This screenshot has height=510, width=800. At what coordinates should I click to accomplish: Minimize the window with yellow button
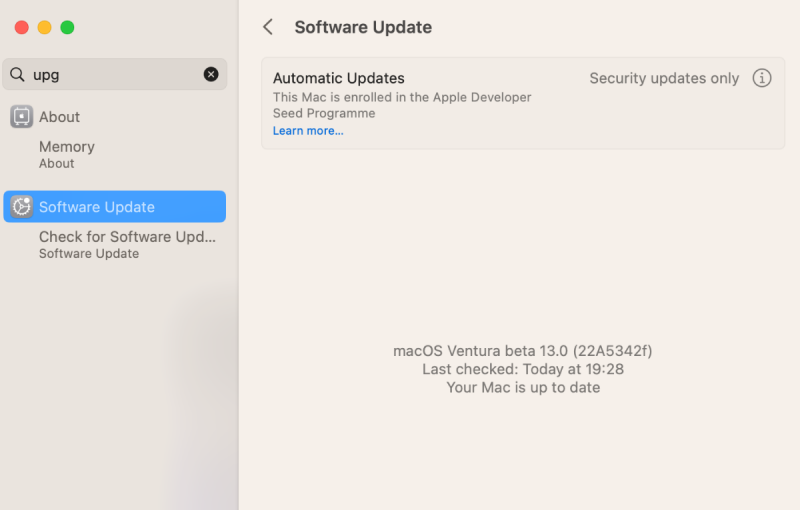(44, 27)
